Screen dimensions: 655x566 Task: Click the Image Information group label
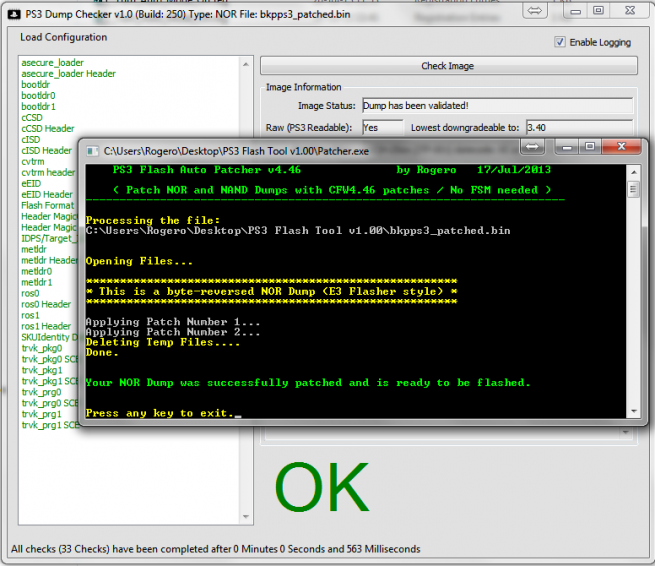304,87
